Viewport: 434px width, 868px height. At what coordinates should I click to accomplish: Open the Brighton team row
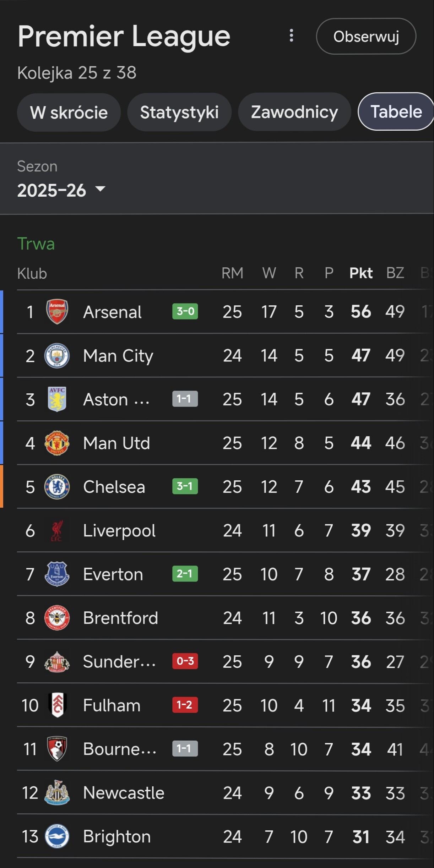tap(117, 837)
